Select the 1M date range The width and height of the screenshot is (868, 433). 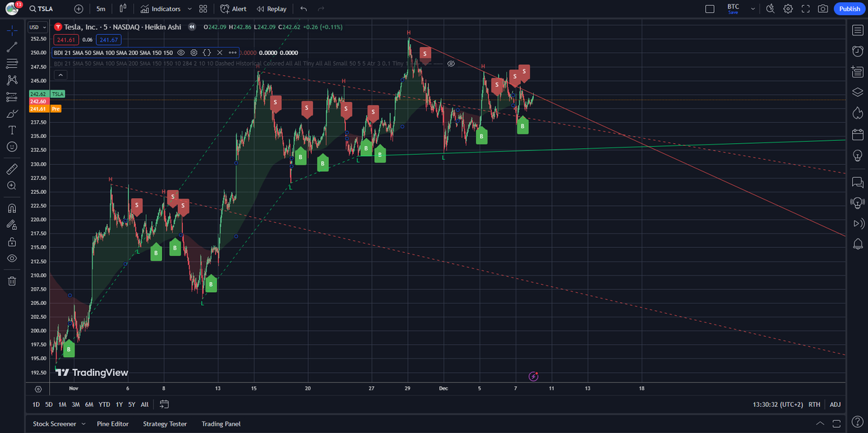pyautogui.click(x=62, y=404)
